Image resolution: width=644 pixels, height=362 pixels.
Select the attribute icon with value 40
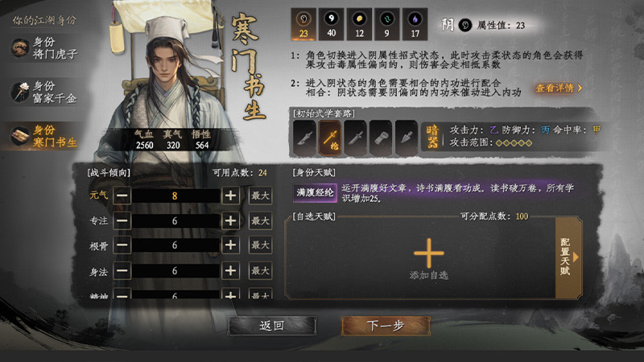pyautogui.click(x=331, y=24)
